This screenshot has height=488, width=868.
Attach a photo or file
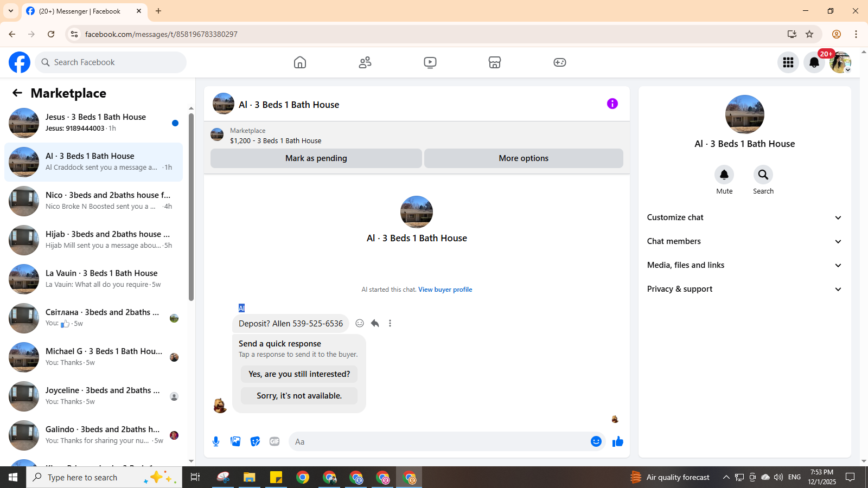[x=235, y=441]
